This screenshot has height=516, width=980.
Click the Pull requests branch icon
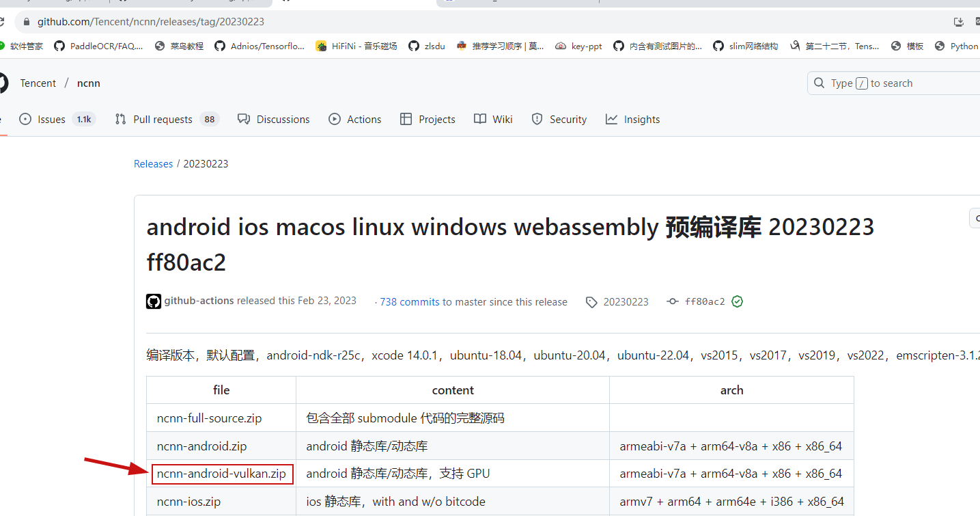pyautogui.click(x=121, y=119)
